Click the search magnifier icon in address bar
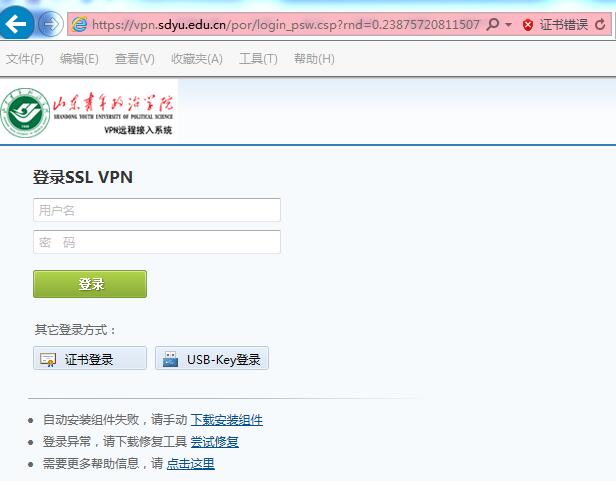Screen dimensions: 616x481 (x=493, y=24)
